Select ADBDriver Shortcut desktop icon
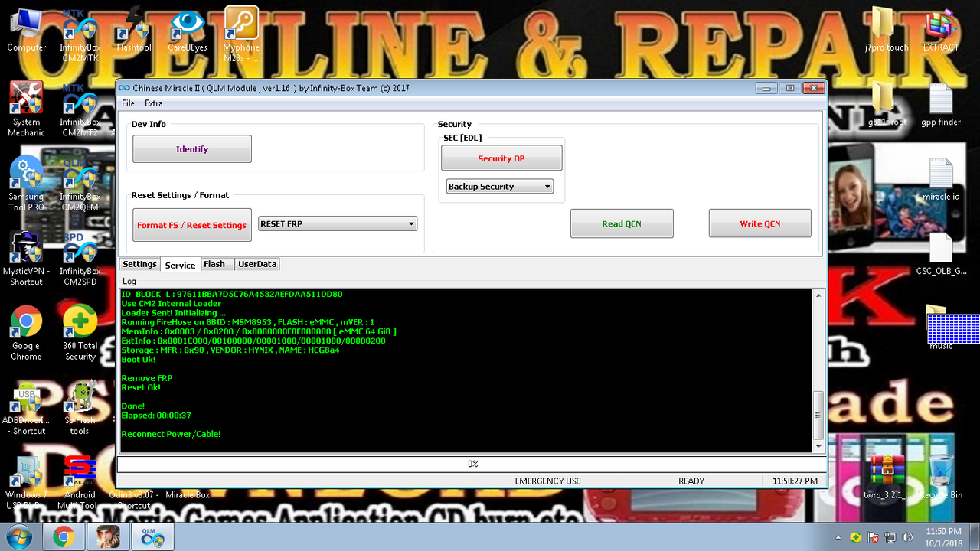 [x=26, y=408]
